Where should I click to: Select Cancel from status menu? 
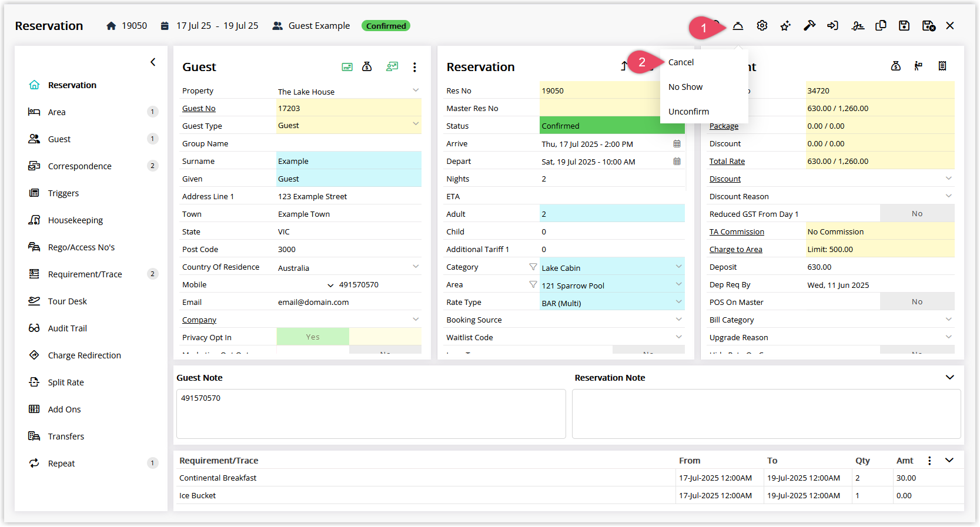681,62
